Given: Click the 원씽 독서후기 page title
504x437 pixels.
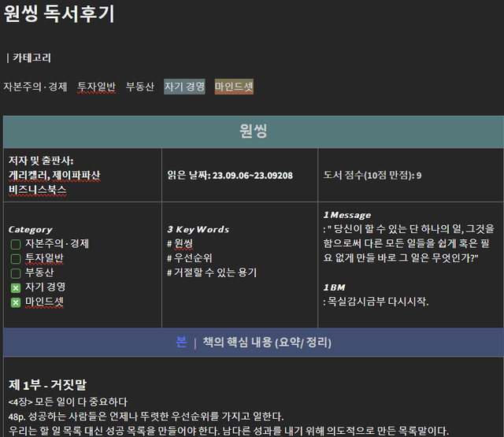Looking at the screenshot, I should [59, 13].
